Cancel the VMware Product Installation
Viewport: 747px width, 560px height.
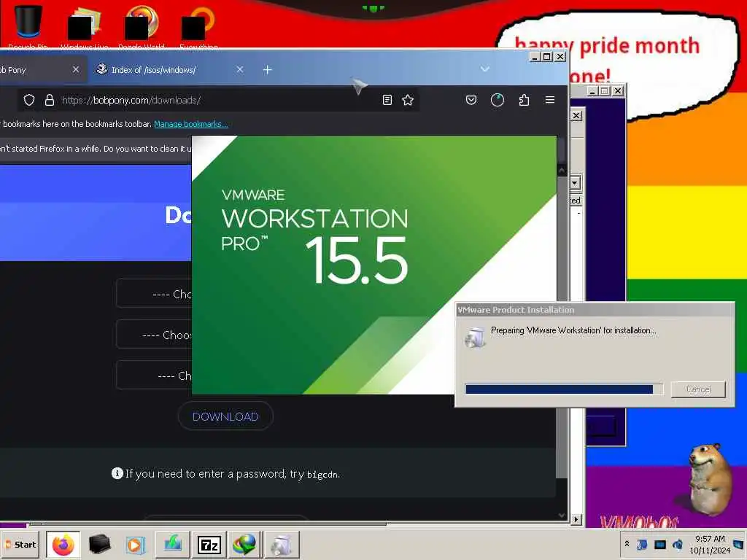(x=698, y=389)
